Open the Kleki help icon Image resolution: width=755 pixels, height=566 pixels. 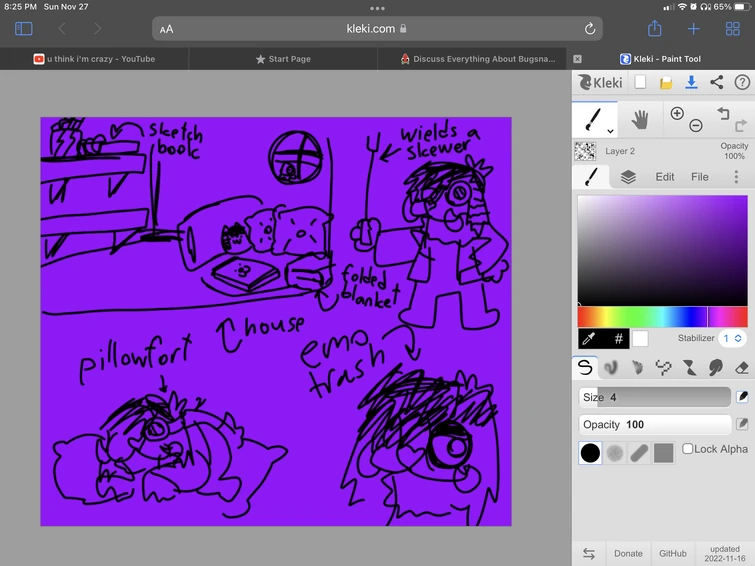(742, 82)
